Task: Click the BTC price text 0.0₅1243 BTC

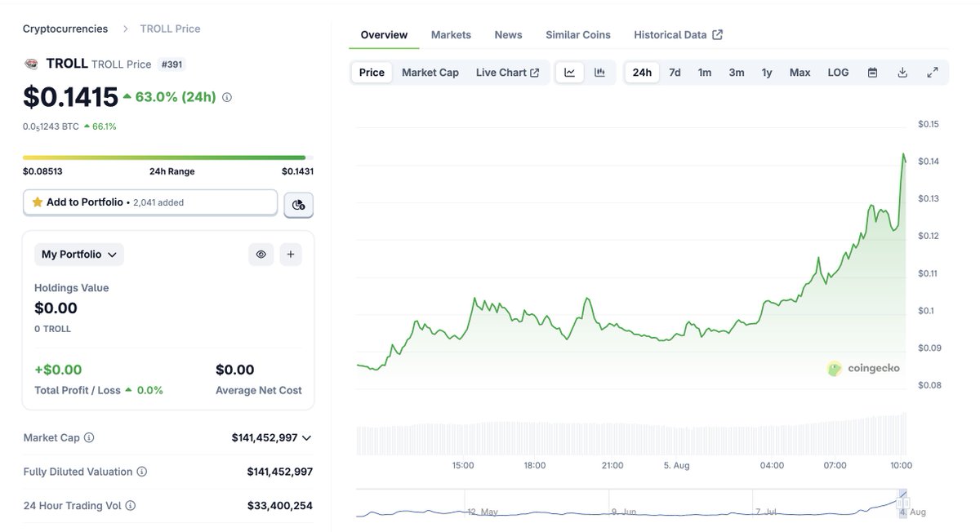Action: (x=50, y=126)
